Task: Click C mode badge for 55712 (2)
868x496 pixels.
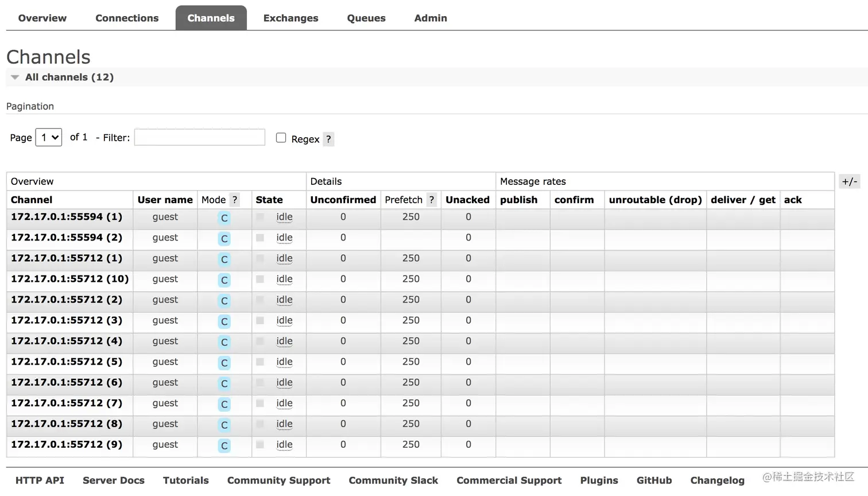Action: click(224, 301)
